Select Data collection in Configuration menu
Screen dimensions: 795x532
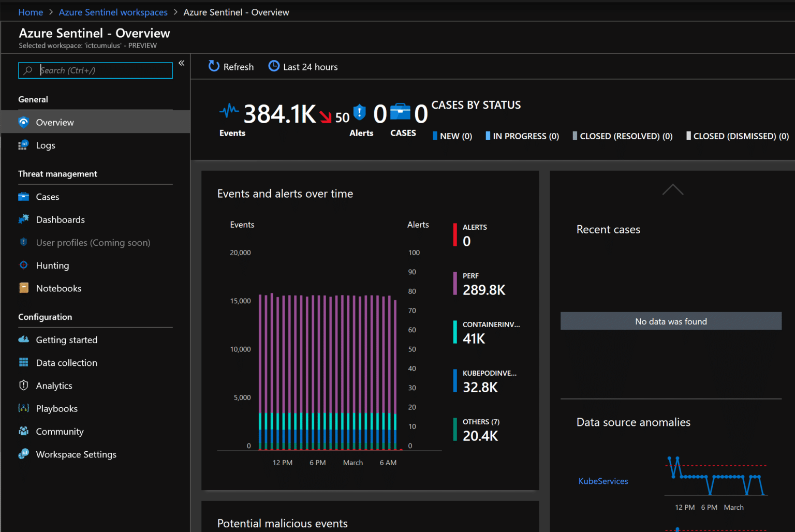66,363
